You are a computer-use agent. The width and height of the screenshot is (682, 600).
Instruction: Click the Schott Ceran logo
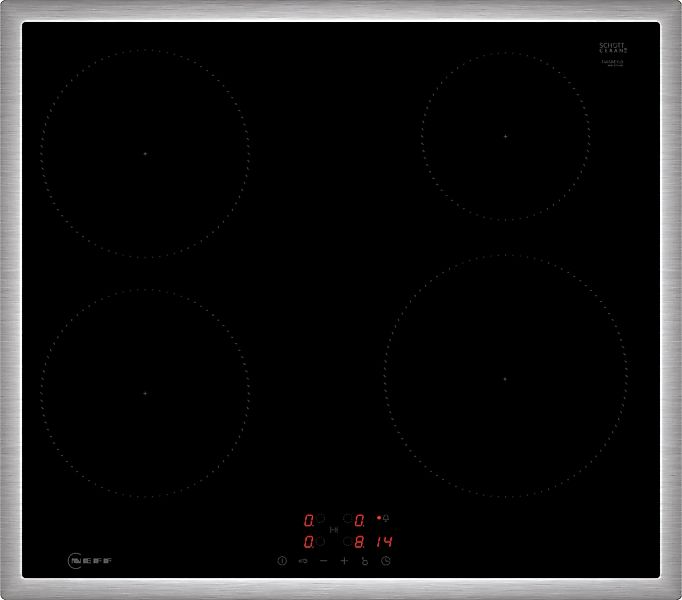click(x=611, y=46)
